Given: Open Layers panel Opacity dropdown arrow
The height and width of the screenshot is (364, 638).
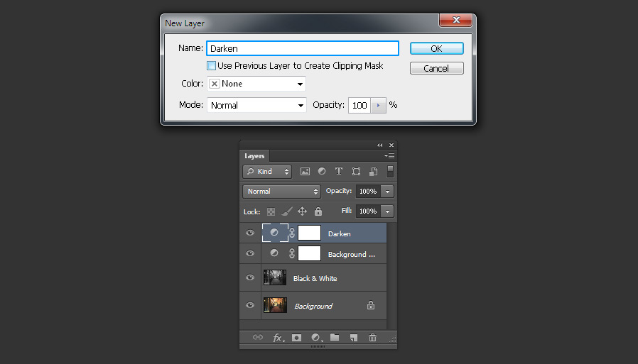Looking at the screenshot, I should tap(387, 192).
